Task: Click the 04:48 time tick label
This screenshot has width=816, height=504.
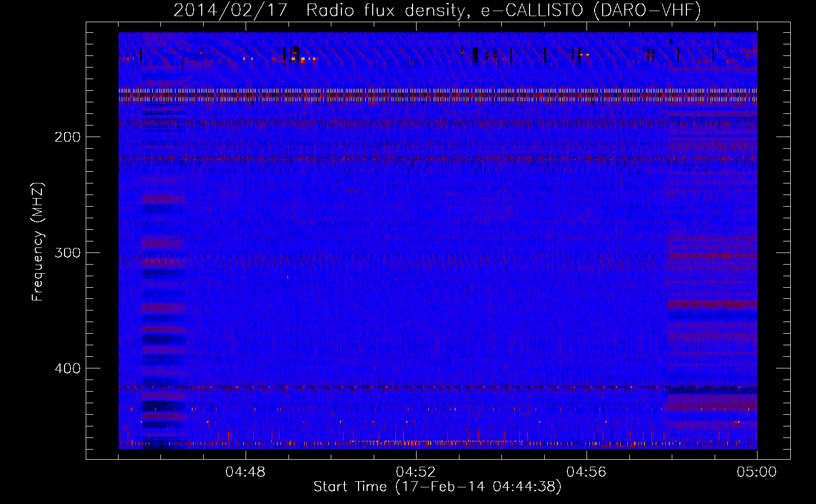Action: (x=245, y=472)
